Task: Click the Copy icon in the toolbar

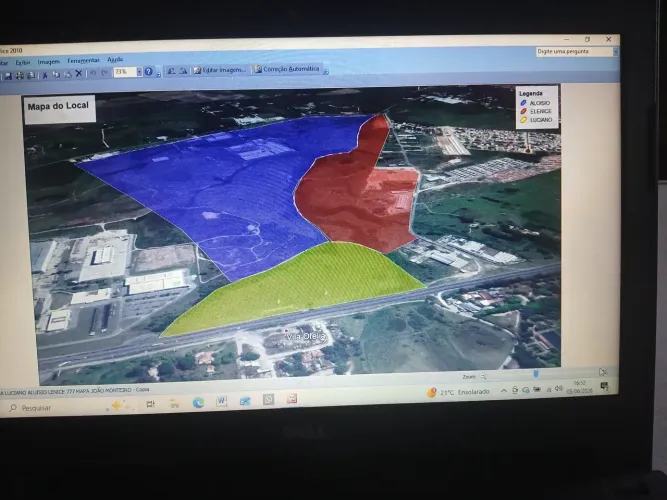Action: [56, 74]
